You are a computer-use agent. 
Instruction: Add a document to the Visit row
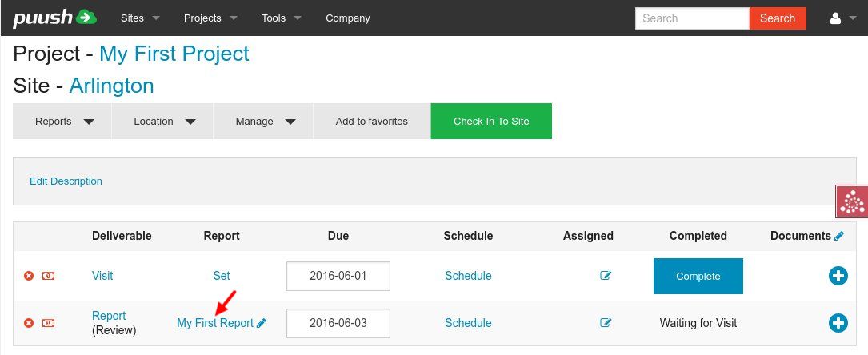(x=838, y=276)
